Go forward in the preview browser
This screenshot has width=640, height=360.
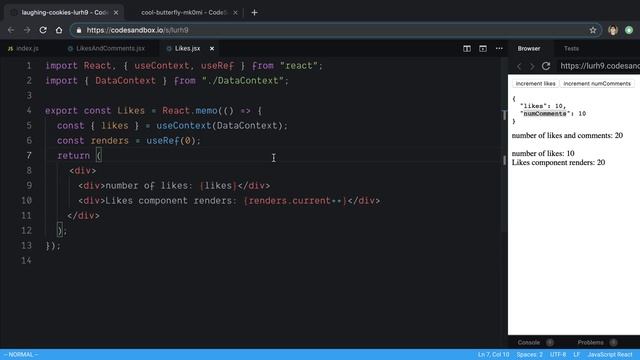pos(532,66)
